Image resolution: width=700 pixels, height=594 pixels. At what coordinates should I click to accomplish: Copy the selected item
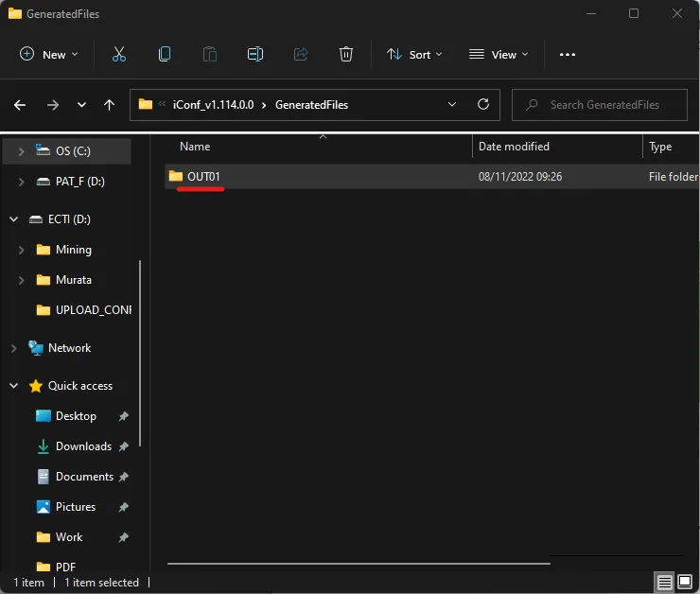[x=165, y=55]
